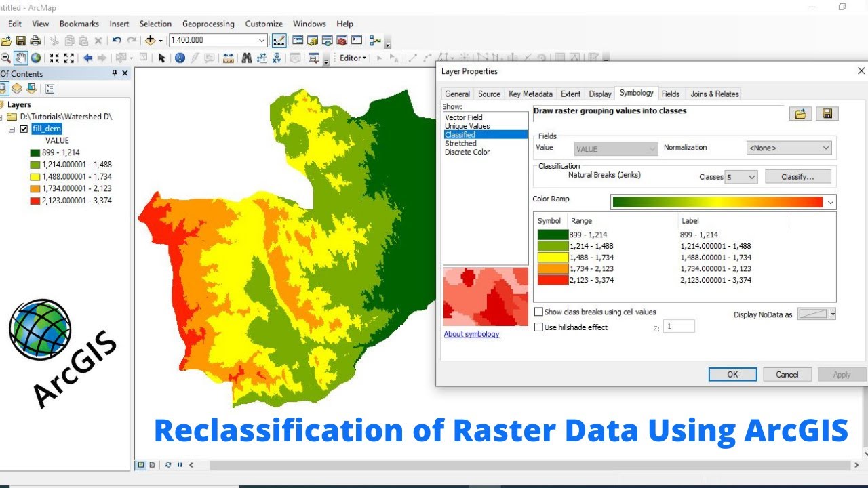Image resolution: width=868 pixels, height=488 pixels.
Task: Open the ArcToolbox red toolbox icon
Action: (342, 41)
